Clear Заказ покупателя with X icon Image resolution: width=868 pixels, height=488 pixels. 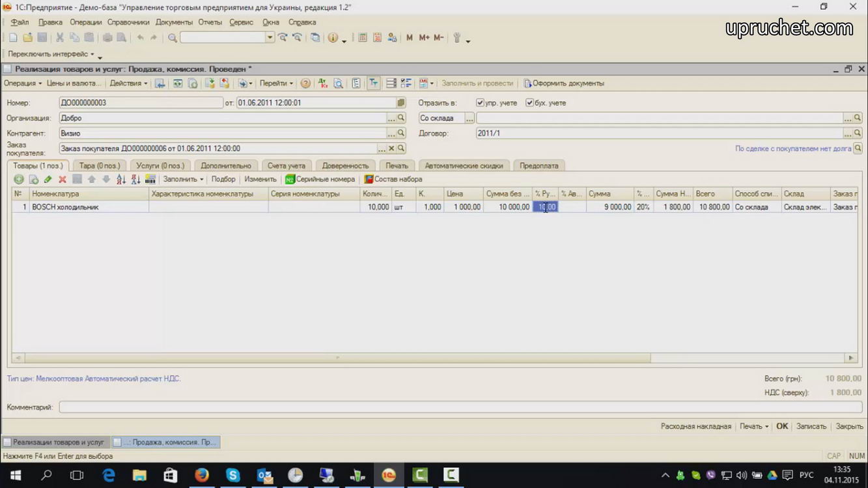click(x=391, y=148)
